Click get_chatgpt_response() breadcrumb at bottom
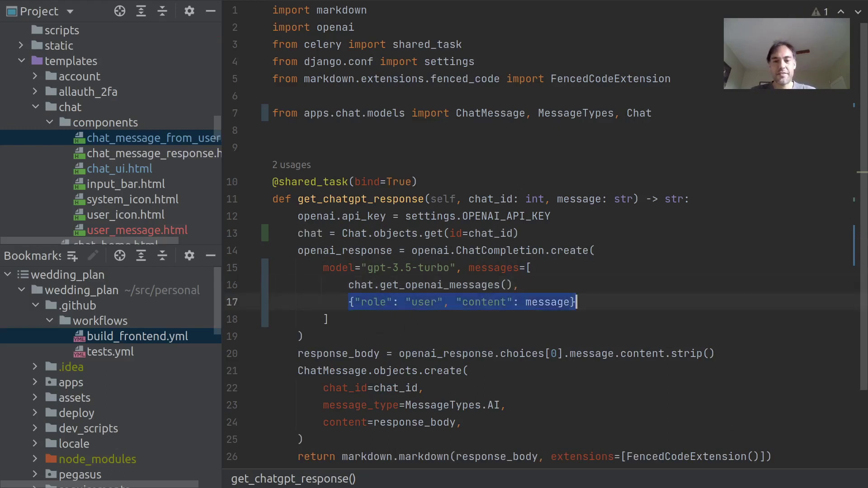The width and height of the screenshot is (868, 488). [x=293, y=479]
